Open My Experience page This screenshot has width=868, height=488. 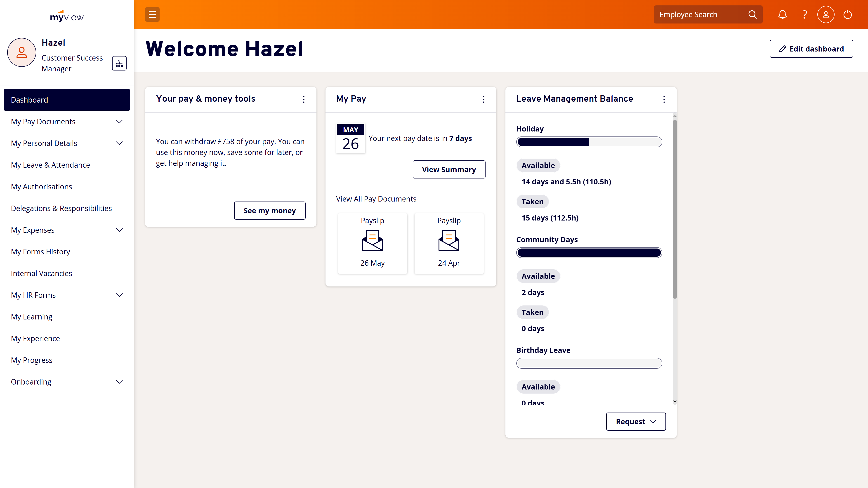(x=67, y=338)
